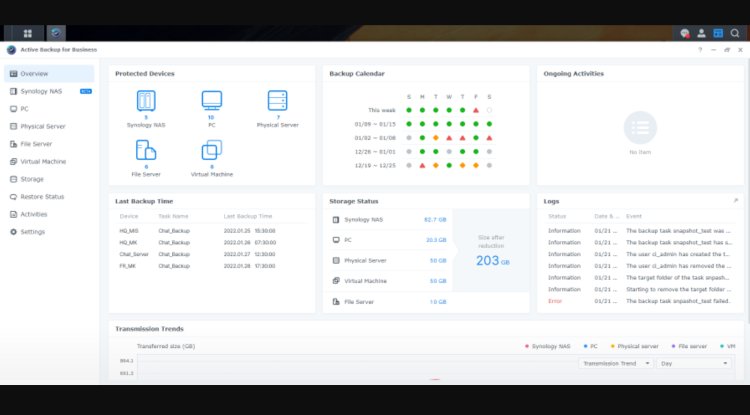
Task: Click 12/19 ~ 12/25 Monday red triangle marker
Action: click(422, 165)
